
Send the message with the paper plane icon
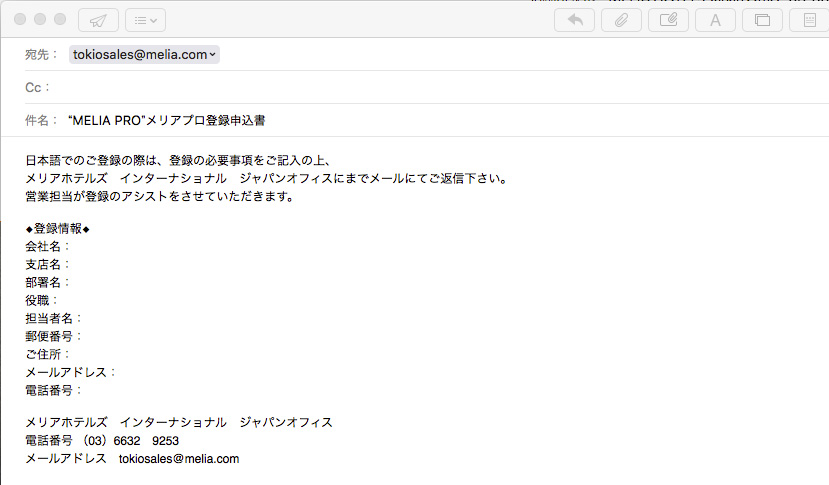click(97, 19)
